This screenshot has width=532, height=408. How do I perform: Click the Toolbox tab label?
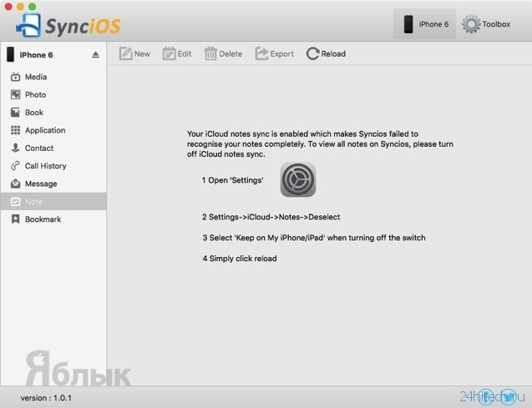[x=496, y=24]
